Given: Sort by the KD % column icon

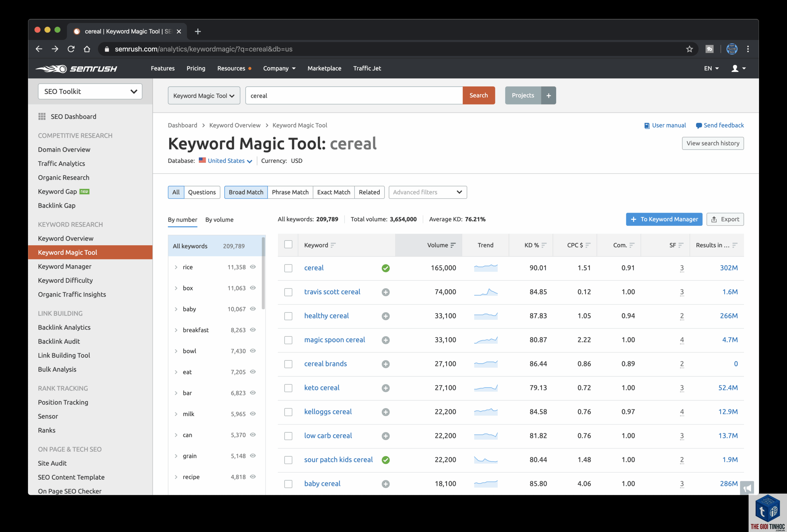Looking at the screenshot, I should tap(544, 245).
